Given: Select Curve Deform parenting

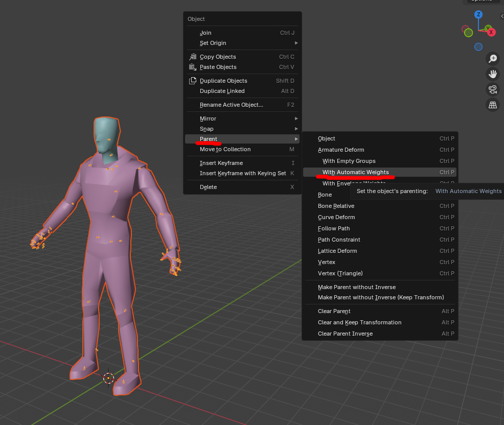Looking at the screenshot, I should 380,217.
